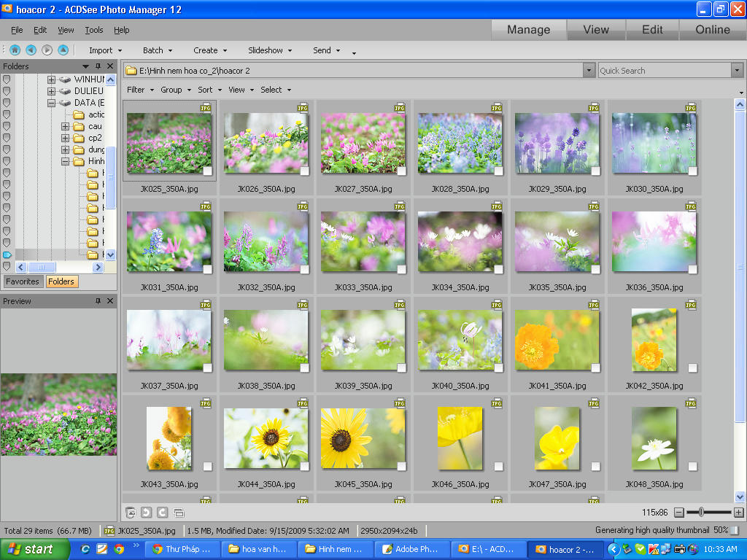The height and width of the screenshot is (560, 747).
Task: Open the Slideshow toolbar button
Action: click(x=270, y=50)
